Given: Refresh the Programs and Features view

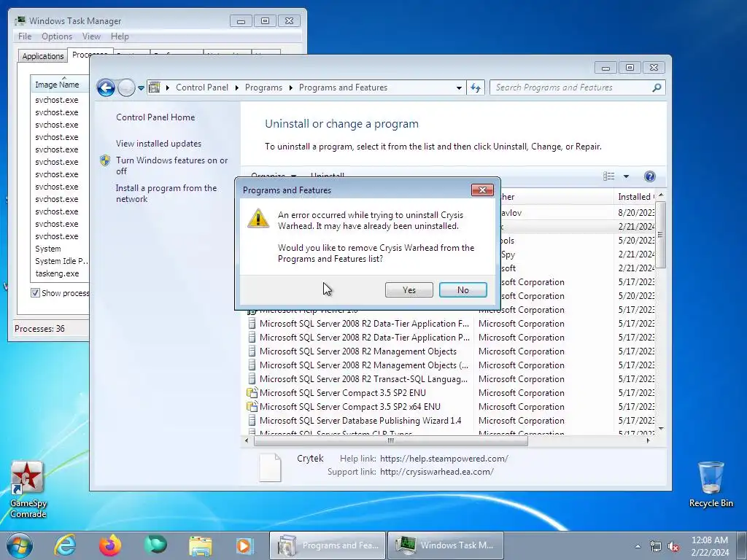Looking at the screenshot, I should (x=476, y=87).
